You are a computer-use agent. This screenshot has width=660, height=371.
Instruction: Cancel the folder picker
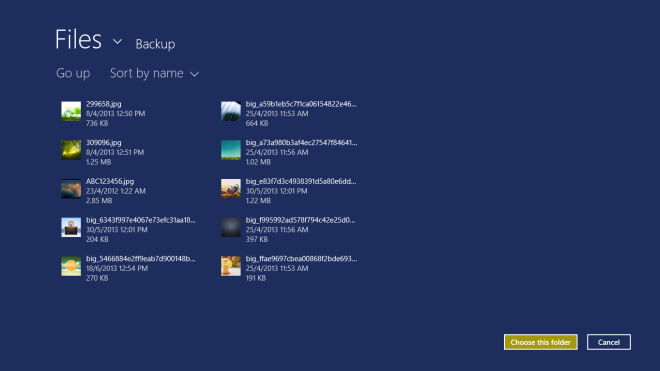609,342
